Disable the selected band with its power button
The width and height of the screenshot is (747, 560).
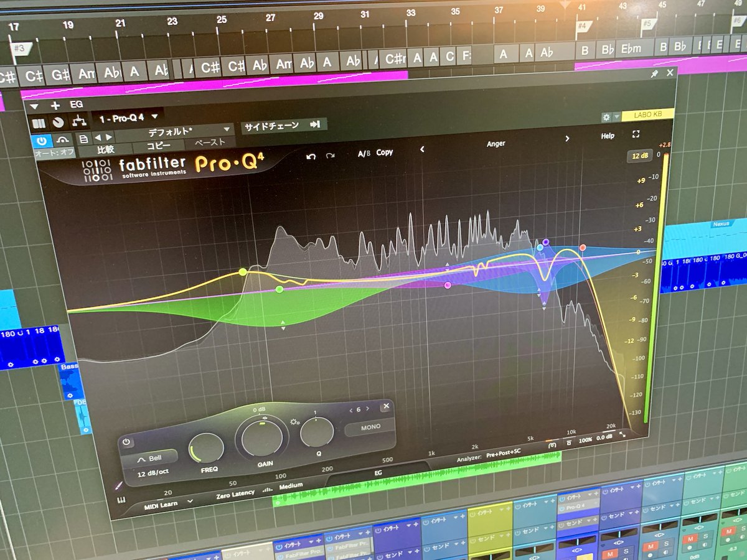click(126, 442)
